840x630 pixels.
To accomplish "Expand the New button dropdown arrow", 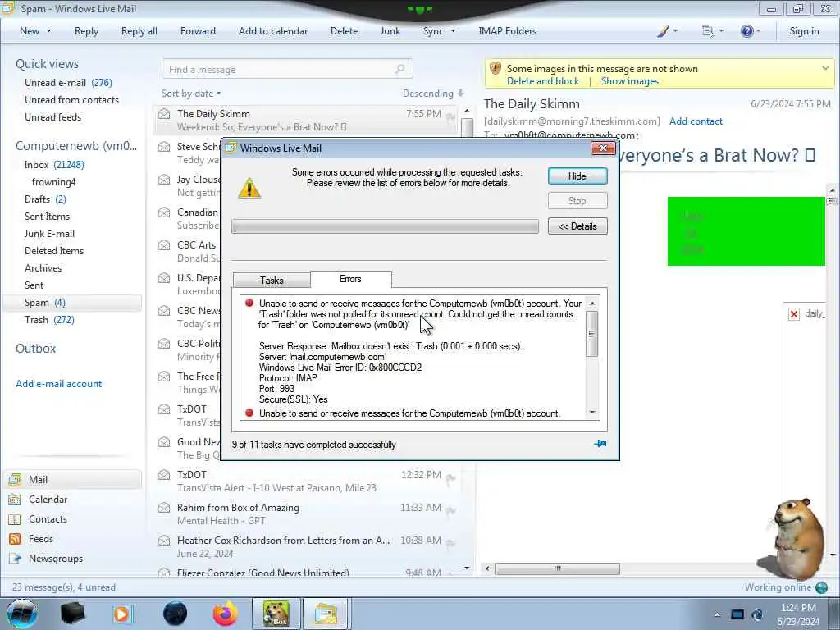I will (x=48, y=31).
